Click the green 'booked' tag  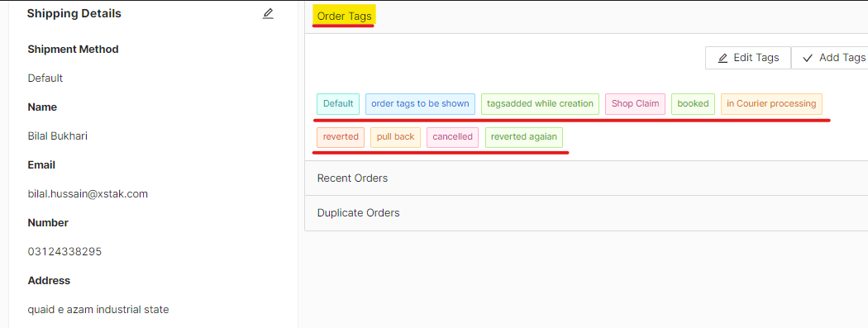click(x=693, y=104)
